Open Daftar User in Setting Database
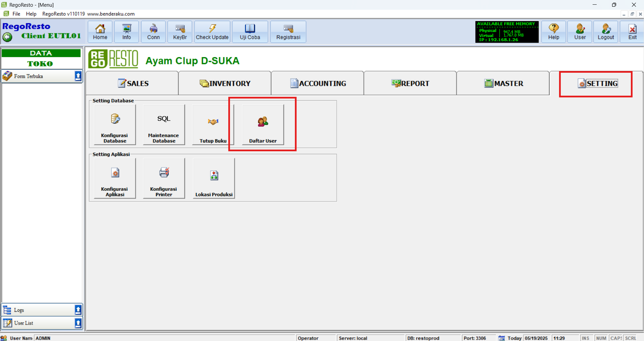The height and width of the screenshot is (341, 644). (x=263, y=125)
